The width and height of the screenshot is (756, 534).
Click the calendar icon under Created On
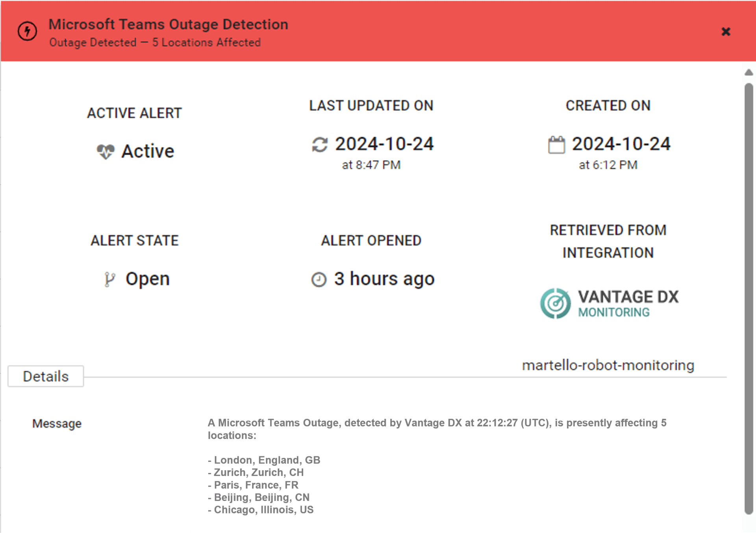point(557,145)
